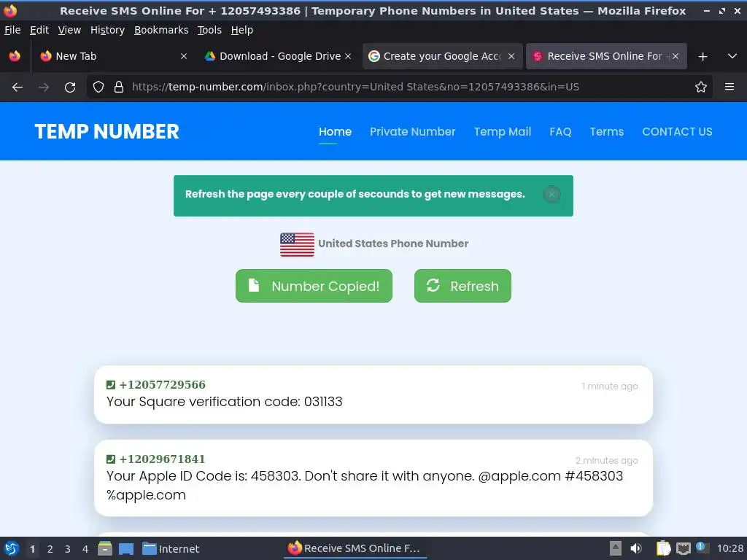Click the network monitor tray icon

(683, 548)
